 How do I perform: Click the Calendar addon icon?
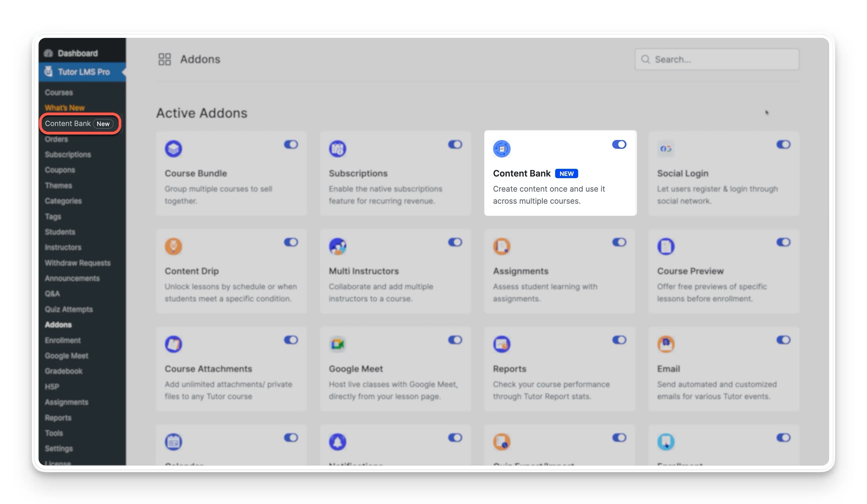[x=173, y=442]
